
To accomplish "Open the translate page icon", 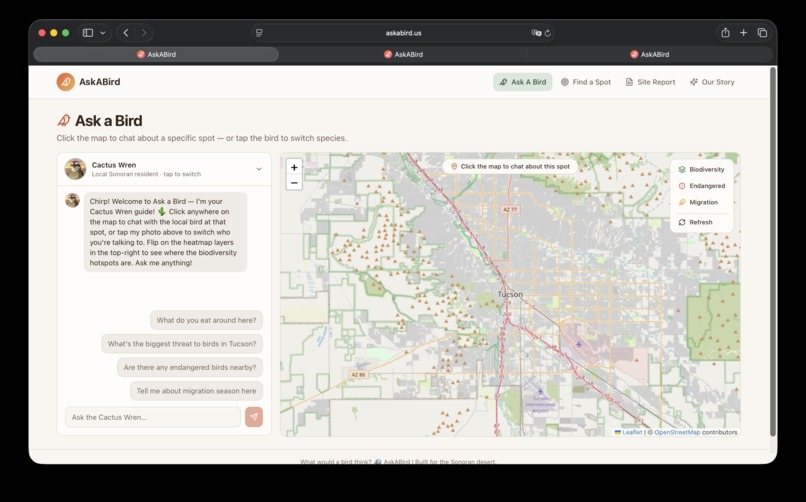I will [536, 33].
